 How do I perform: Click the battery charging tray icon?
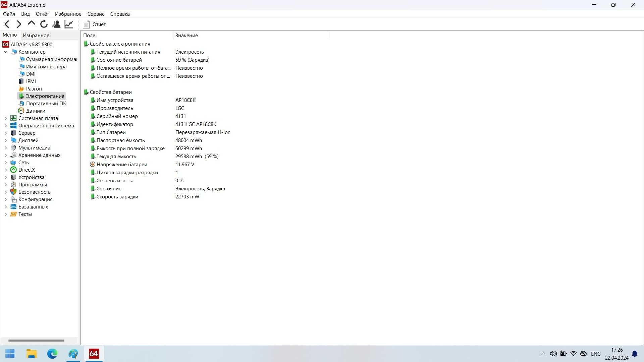[x=563, y=354]
